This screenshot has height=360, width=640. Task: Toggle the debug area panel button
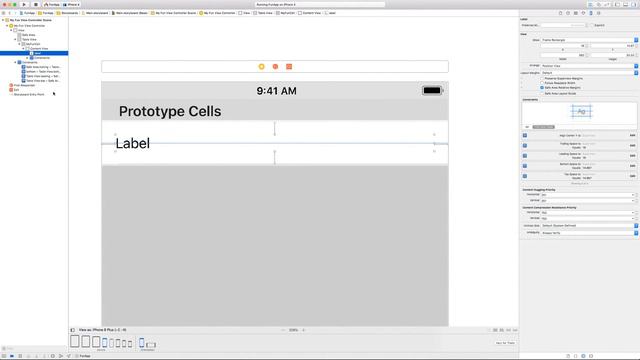(x=625, y=4)
